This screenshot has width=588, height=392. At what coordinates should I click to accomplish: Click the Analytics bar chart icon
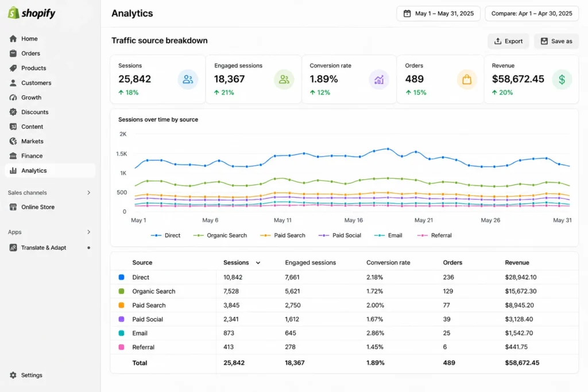click(x=13, y=170)
